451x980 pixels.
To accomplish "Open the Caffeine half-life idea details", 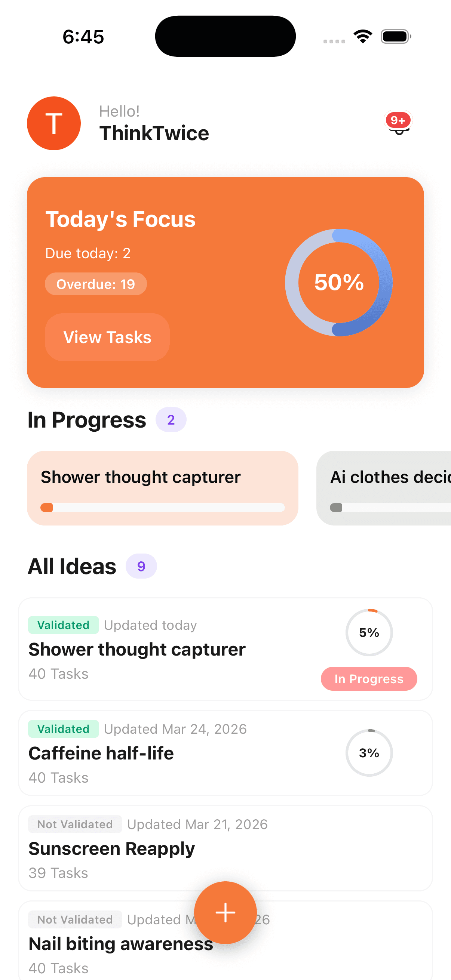I will 152,752.
